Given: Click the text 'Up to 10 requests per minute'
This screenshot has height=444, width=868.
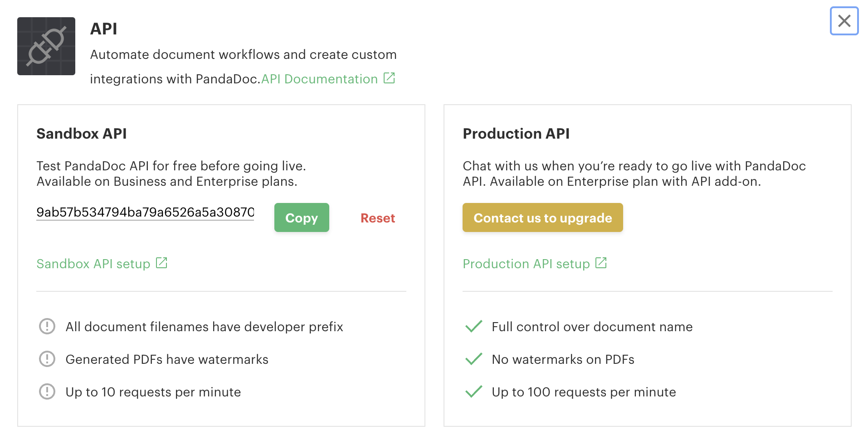Looking at the screenshot, I should click(x=153, y=392).
